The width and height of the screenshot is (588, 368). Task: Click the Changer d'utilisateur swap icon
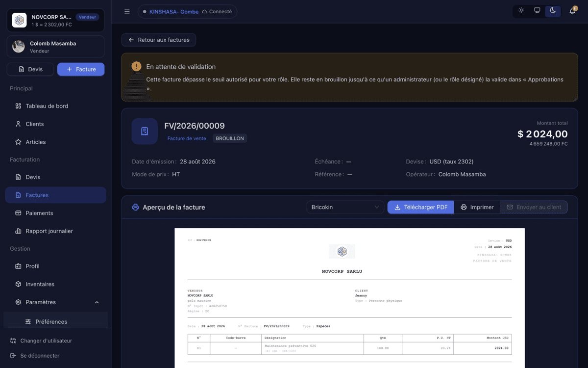[13, 341]
